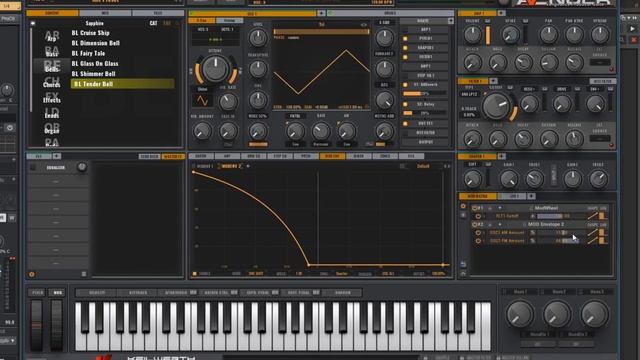The image size is (640, 360).
Task: Open the plus menu next to the AMP 1 tab
Action: (x=501, y=13)
